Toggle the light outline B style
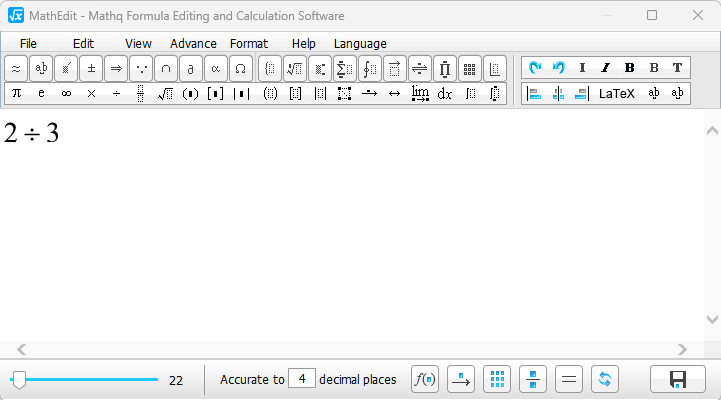 (x=653, y=68)
